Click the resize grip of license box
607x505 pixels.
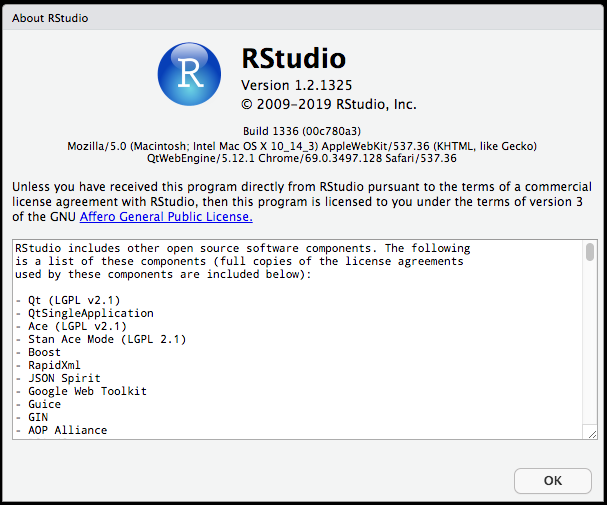click(x=592, y=434)
